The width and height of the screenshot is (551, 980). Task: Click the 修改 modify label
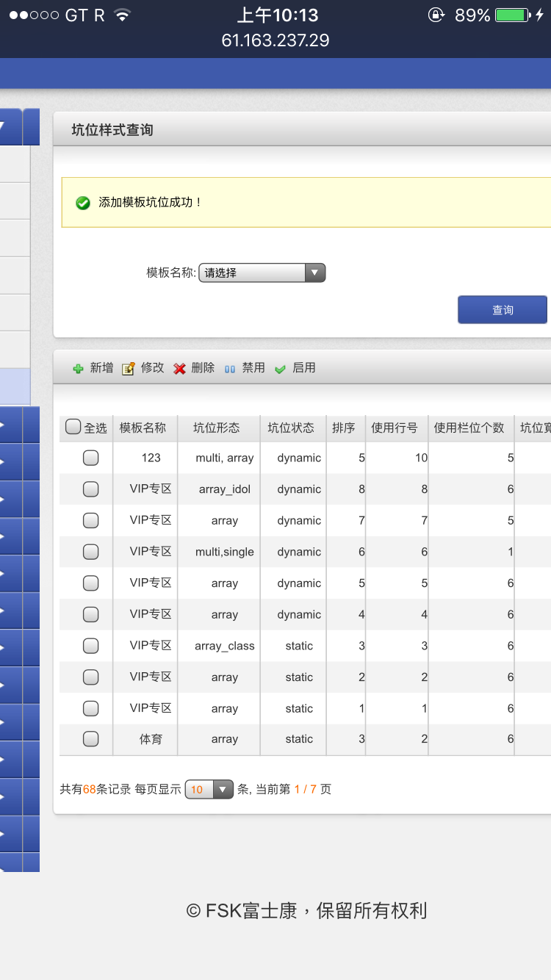[x=152, y=368]
